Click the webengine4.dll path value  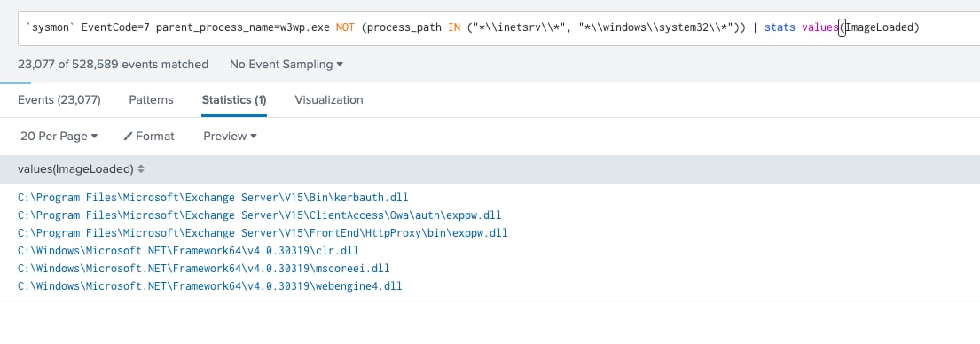[210, 286]
